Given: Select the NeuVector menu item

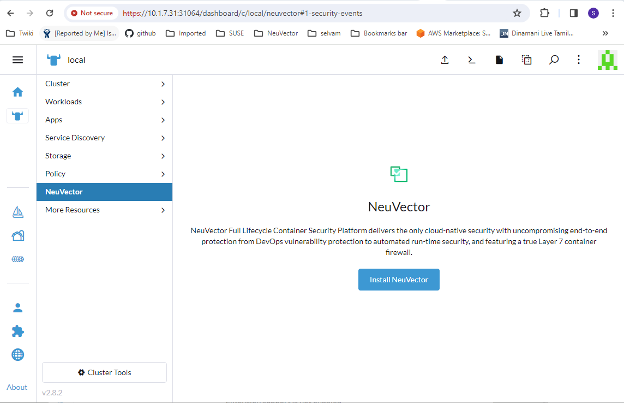Looking at the screenshot, I should point(104,191).
